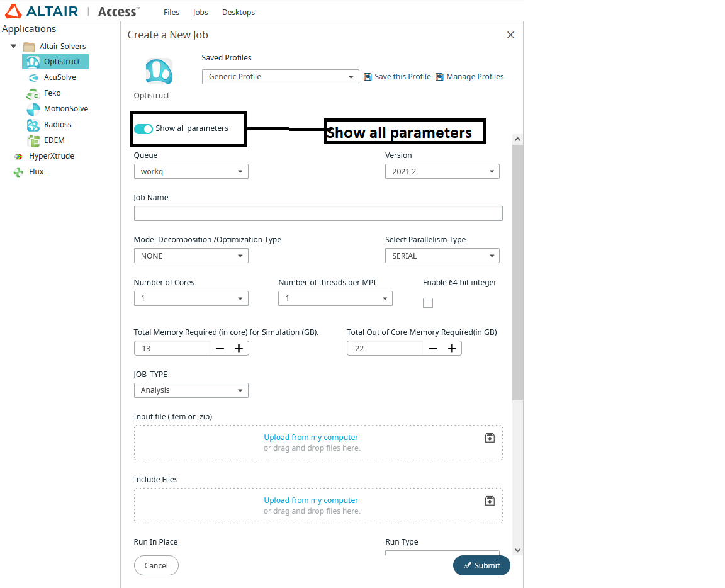Increase Total Memory Required with plus button

point(239,348)
